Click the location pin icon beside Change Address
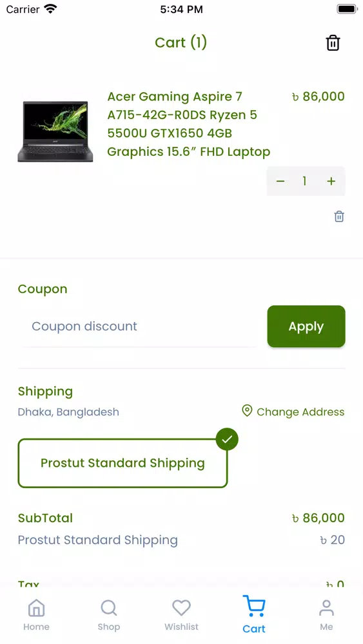The width and height of the screenshot is (363, 644). [x=247, y=411]
